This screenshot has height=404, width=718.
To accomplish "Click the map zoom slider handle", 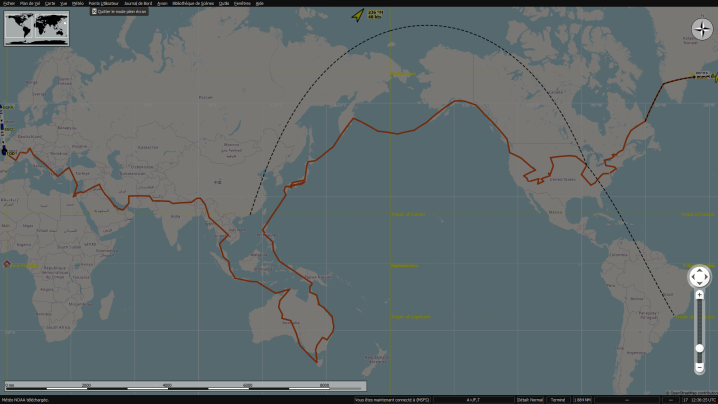I will [699, 349].
